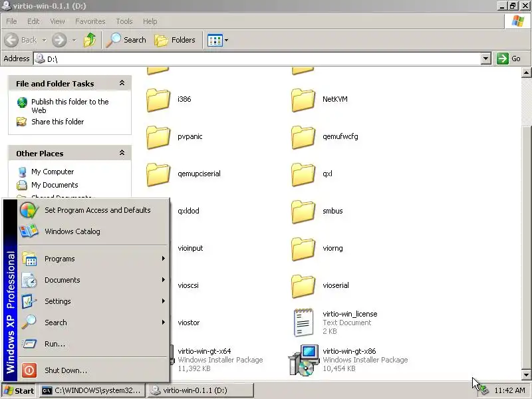Select the virtio-win_license text document icon
Viewport: 532px width, 399px height.
[303, 323]
